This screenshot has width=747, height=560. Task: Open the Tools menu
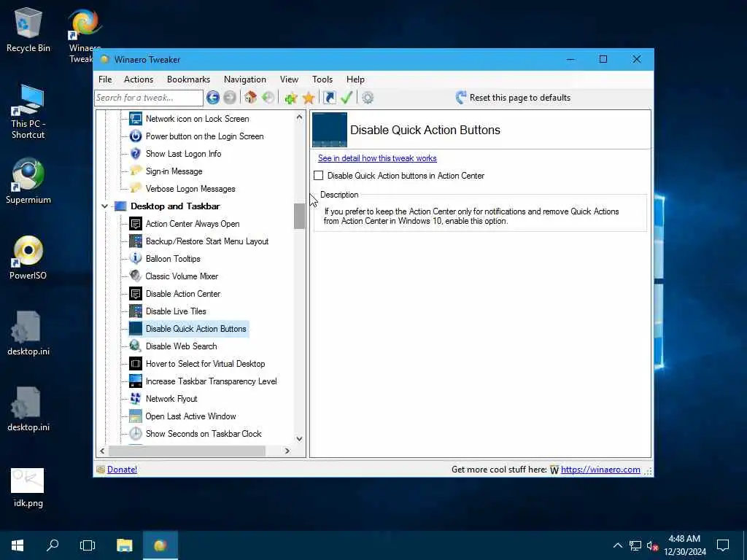click(322, 79)
